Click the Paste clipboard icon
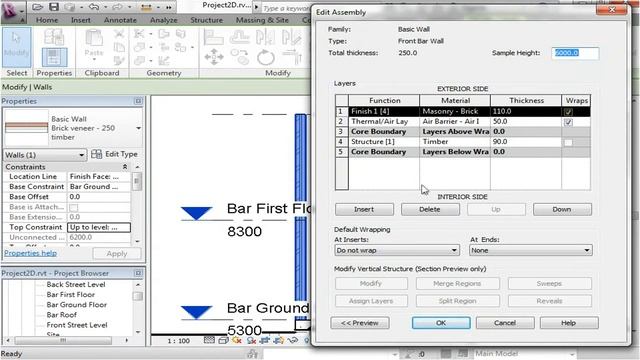 coord(93,39)
